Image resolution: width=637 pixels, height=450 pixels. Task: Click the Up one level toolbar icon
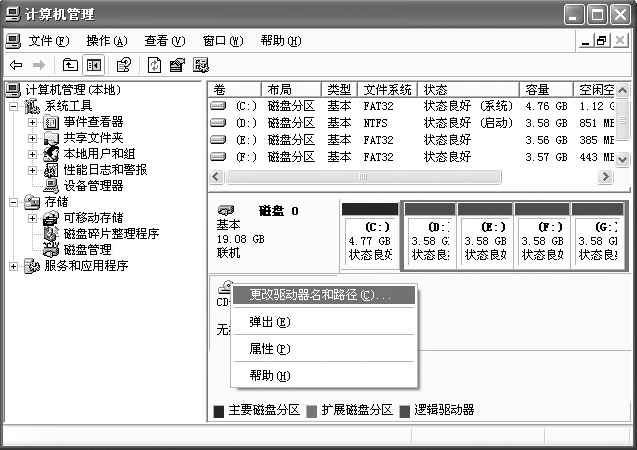pos(70,65)
